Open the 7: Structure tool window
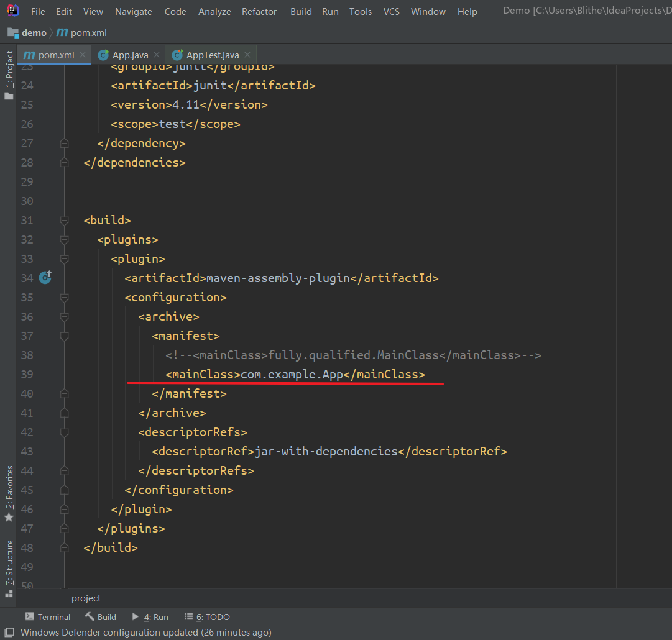The width and height of the screenshot is (672, 640). click(9, 569)
